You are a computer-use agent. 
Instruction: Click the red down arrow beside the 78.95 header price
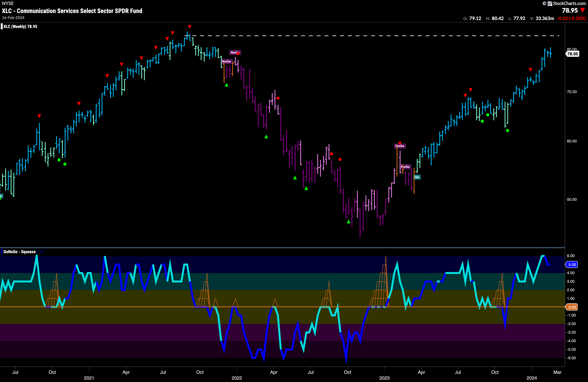coord(583,10)
